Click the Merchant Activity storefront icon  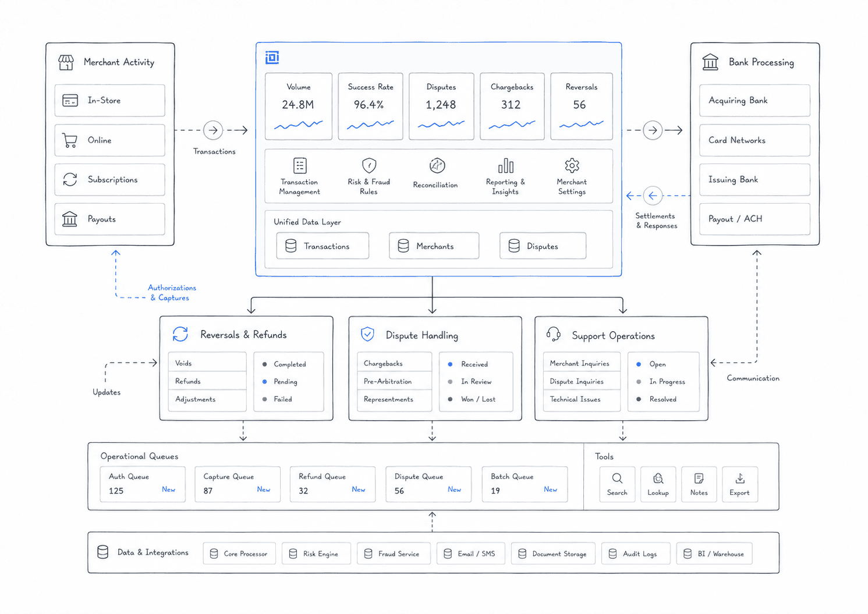tap(66, 62)
